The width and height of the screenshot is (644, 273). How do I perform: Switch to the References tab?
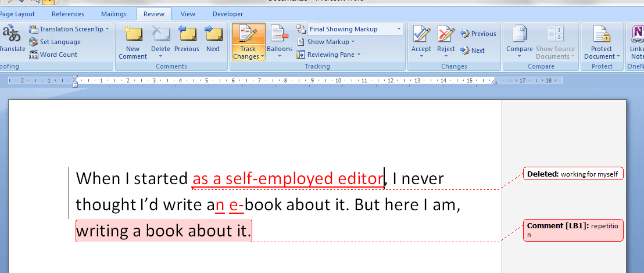click(68, 14)
